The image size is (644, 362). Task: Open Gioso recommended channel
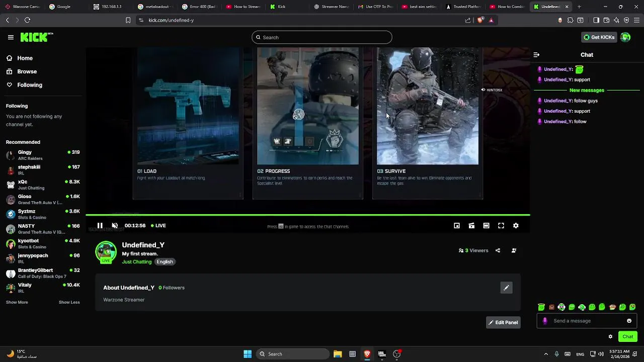click(x=43, y=200)
